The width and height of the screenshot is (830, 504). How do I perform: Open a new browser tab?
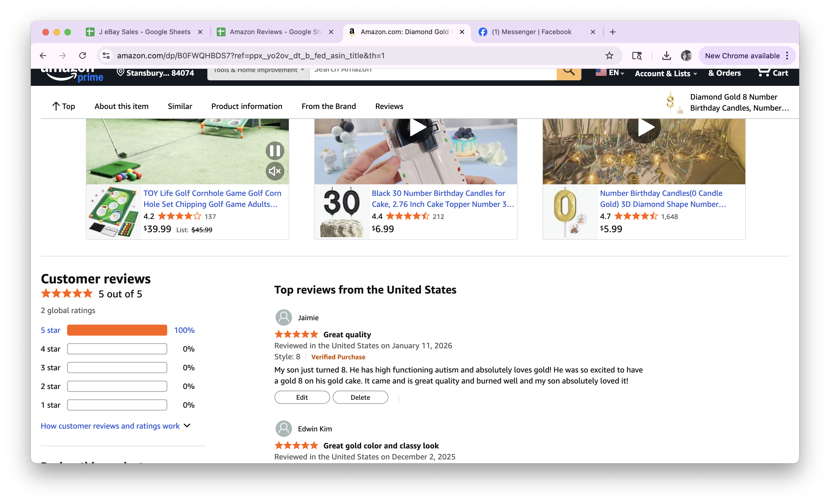click(x=613, y=32)
